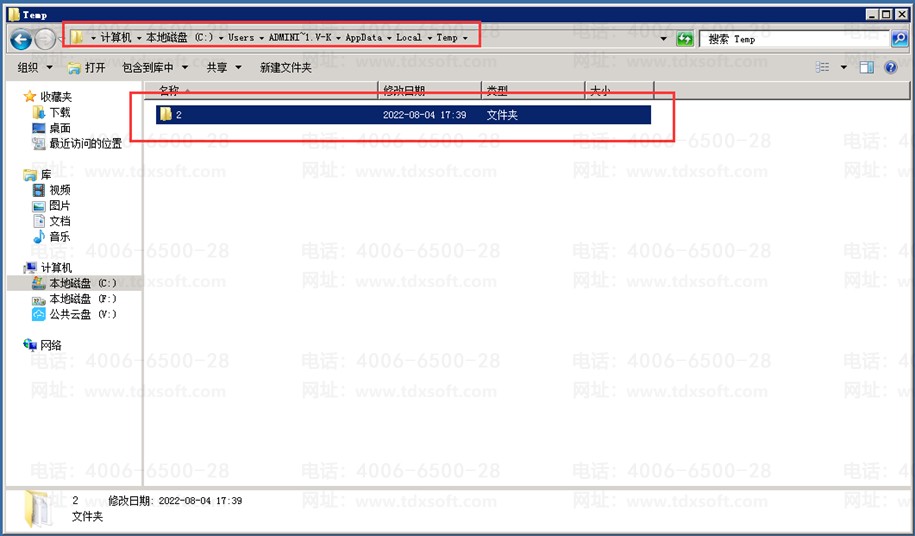
Task: Open the 组织 menu
Action: (34, 68)
